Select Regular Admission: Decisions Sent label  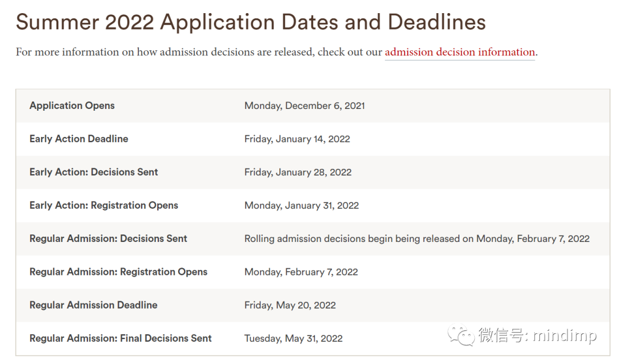coord(108,238)
